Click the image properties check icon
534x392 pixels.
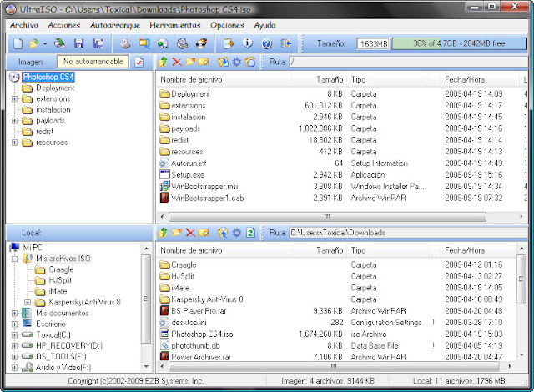139,62
